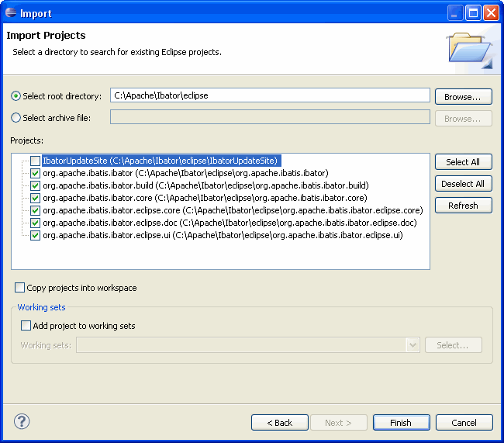This screenshot has height=443, width=504.
Task: Choose the Select archive file radio button
Action: click(x=16, y=118)
